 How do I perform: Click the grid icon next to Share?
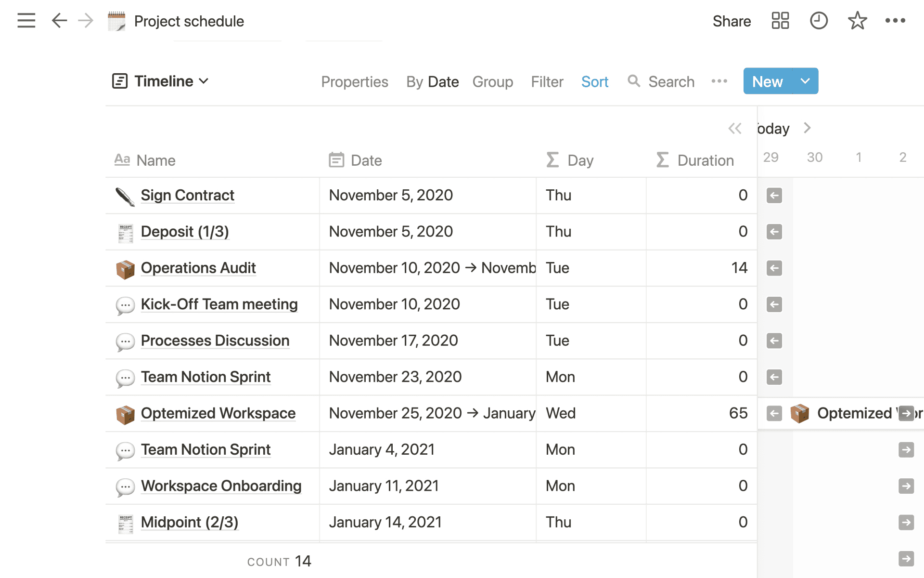pos(780,21)
